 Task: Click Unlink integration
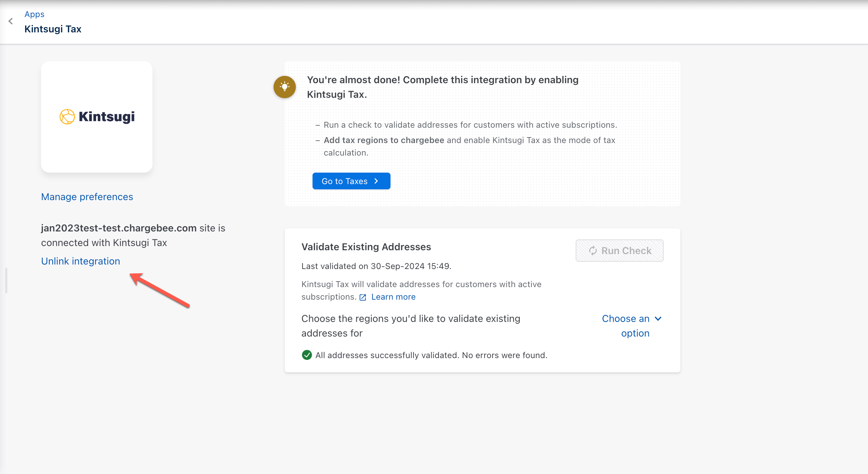pos(80,261)
